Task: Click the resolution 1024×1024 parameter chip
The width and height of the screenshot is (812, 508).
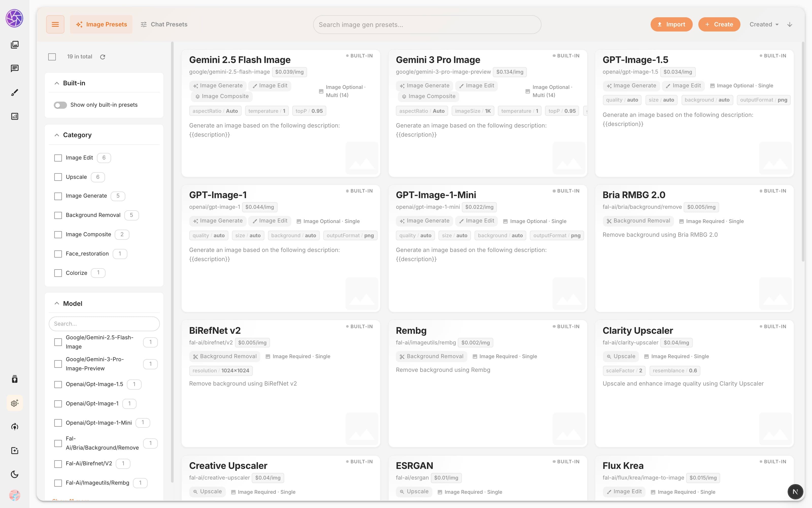Action: tap(221, 371)
